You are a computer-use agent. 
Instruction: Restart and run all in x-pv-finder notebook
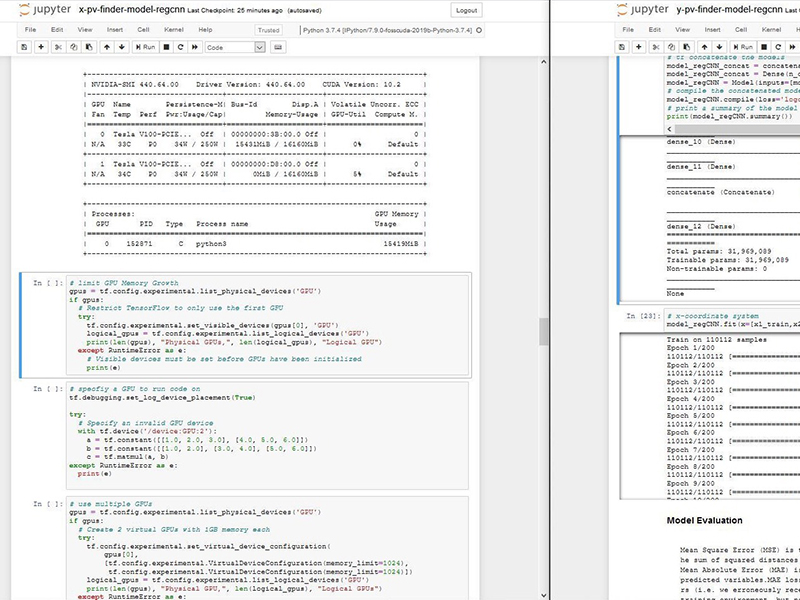click(x=194, y=47)
